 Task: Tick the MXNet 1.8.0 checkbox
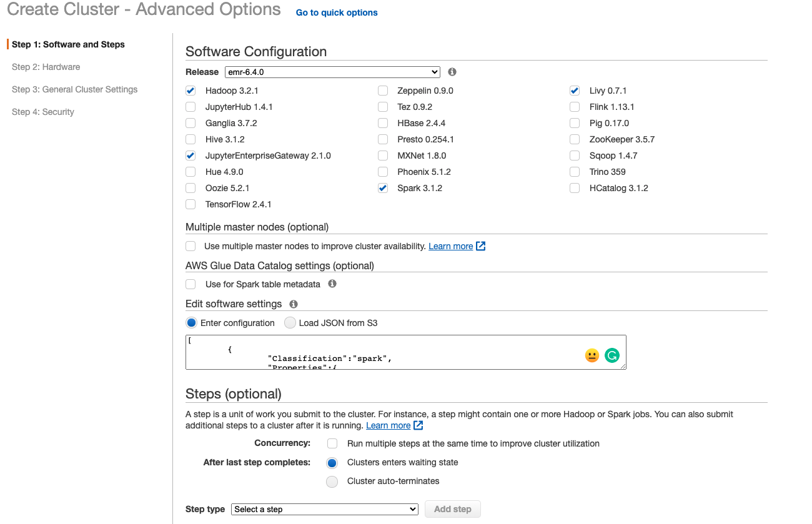click(x=383, y=156)
